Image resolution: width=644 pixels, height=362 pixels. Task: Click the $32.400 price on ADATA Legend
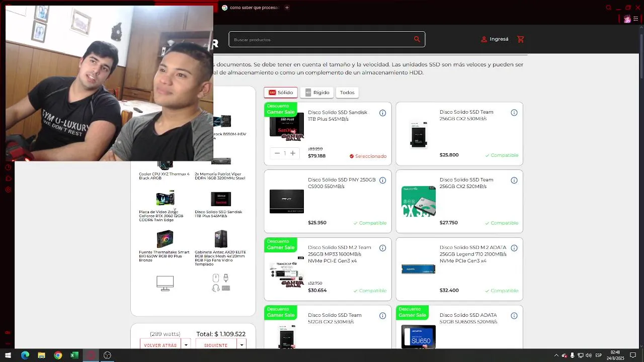coord(449,290)
